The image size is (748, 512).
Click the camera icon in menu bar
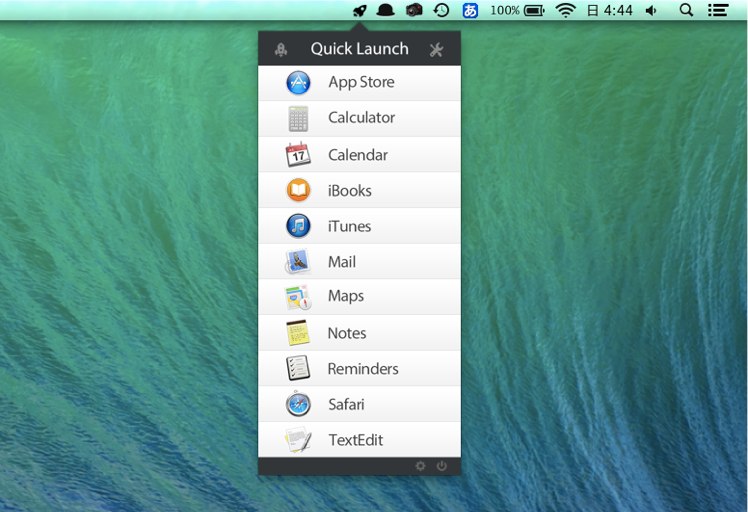click(x=414, y=10)
